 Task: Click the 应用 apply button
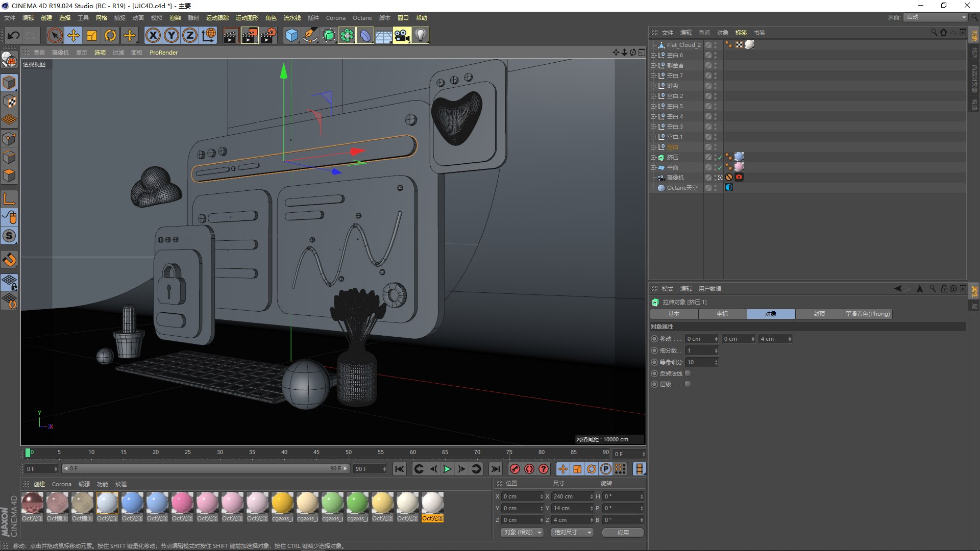click(623, 532)
